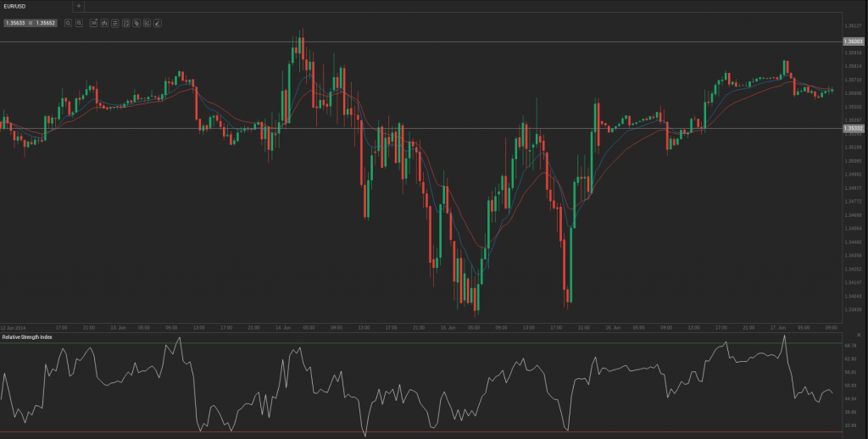Screen dimensions: 868x439
Task: Click the 14 Jun date on time axis
Action: click(x=283, y=327)
